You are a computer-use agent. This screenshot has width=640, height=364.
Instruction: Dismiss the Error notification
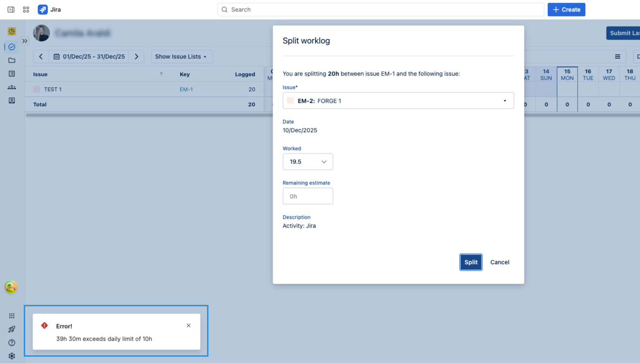tap(189, 326)
